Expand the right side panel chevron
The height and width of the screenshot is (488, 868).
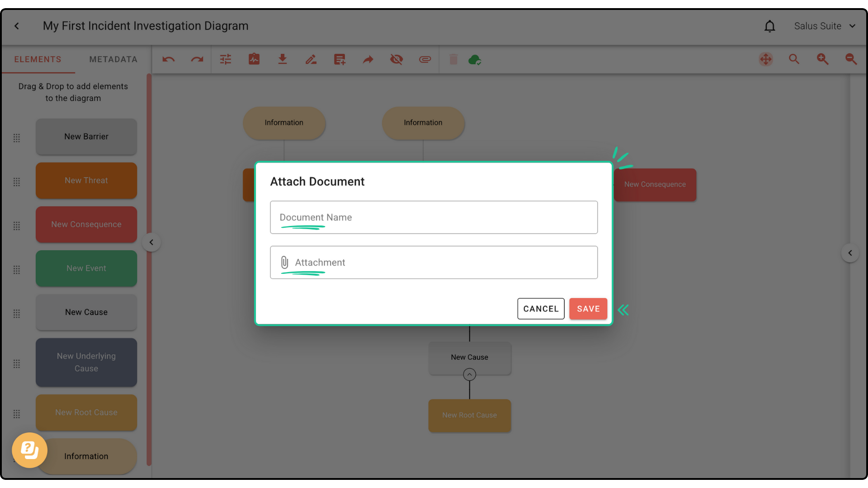point(850,253)
